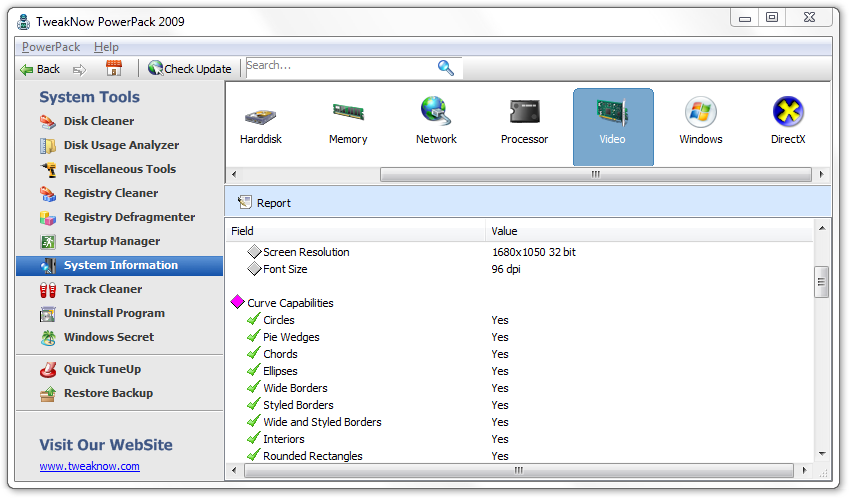
Task: Click the System Tools heading
Action: (x=89, y=97)
